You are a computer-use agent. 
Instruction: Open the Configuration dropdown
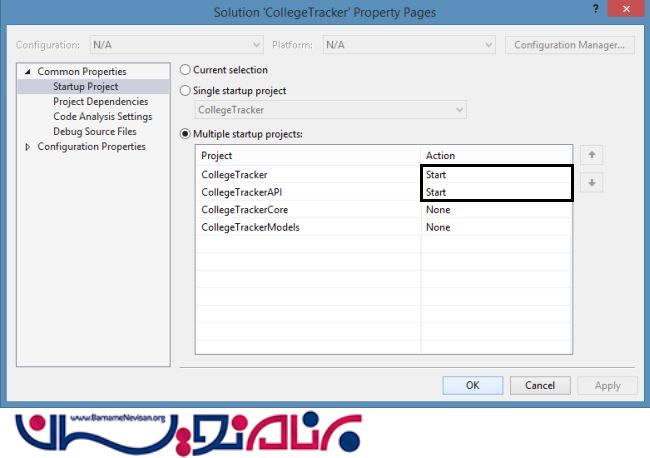[x=176, y=45]
